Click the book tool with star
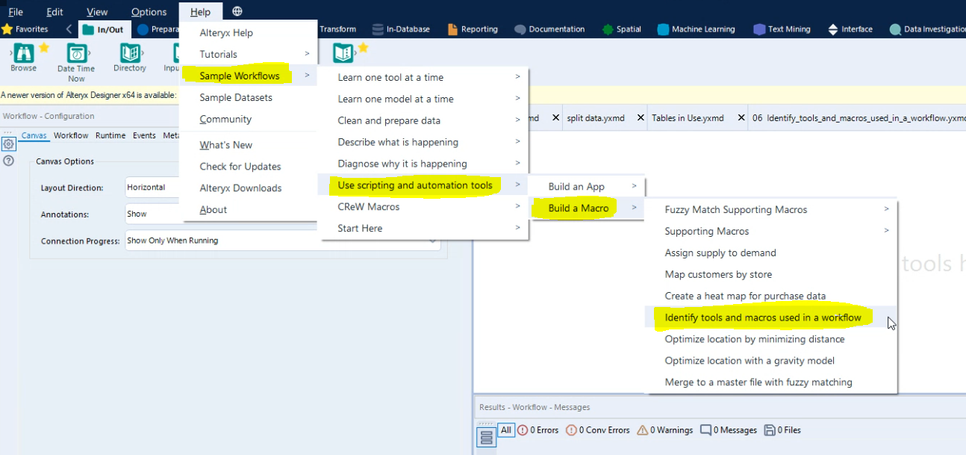Screen dimensions: 966x455 [343, 53]
